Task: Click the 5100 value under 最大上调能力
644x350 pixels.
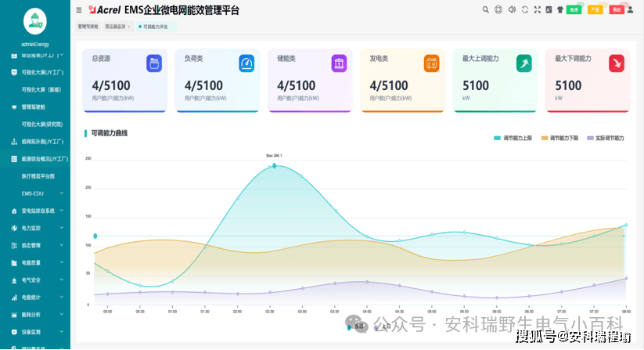Action: click(x=476, y=85)
